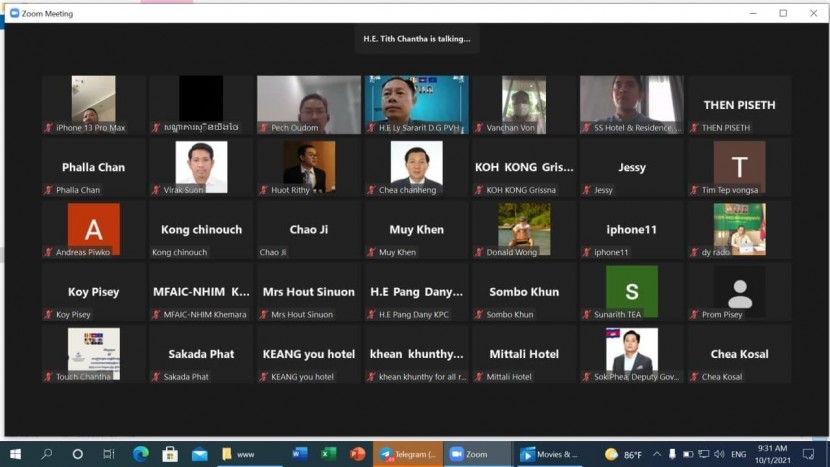Image resolution: width=830 pixels, height=467 pixels.
Task: Open Excel from the taskbar
Action: click(328, 454)
